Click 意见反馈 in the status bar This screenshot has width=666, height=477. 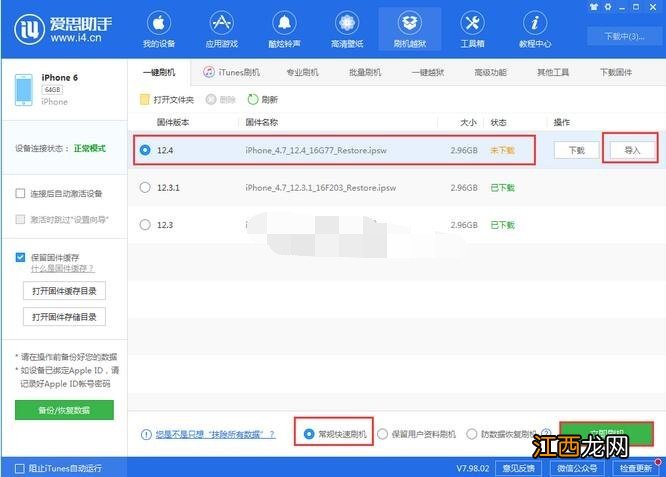(519, 468)
